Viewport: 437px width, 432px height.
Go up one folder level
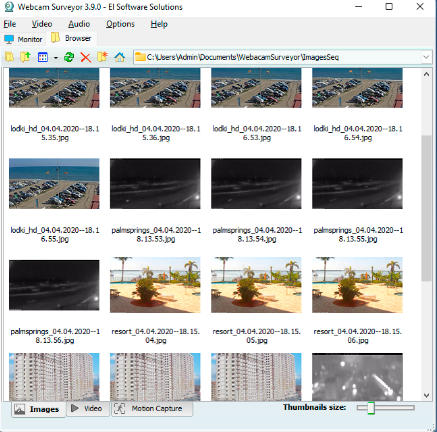(25, 57)
